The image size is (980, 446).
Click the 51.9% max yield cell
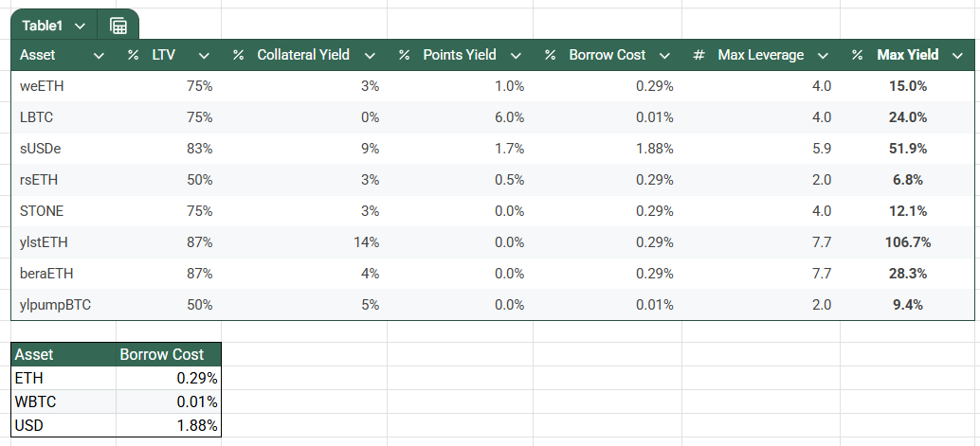click(908, 149)
